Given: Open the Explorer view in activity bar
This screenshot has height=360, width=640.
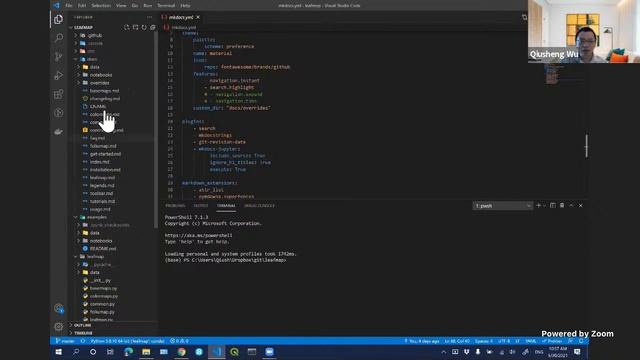Looking at the screenshot, I should coord(58,19).
